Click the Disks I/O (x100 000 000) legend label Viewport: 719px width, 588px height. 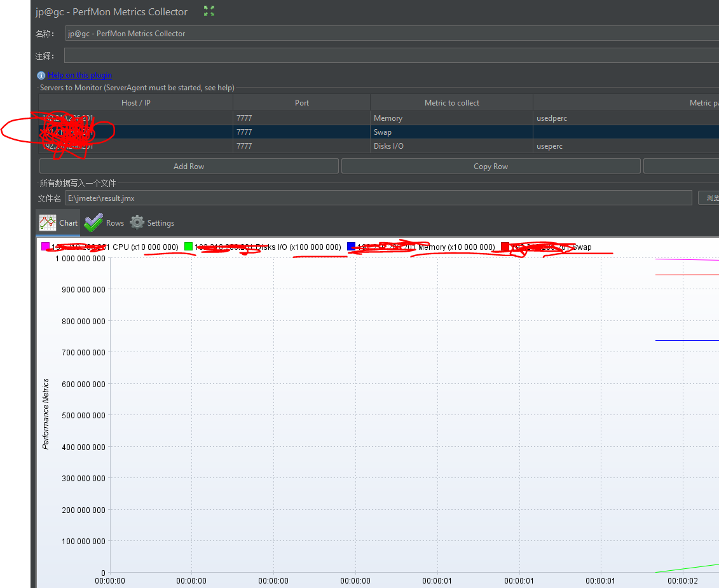pos(299,247)
